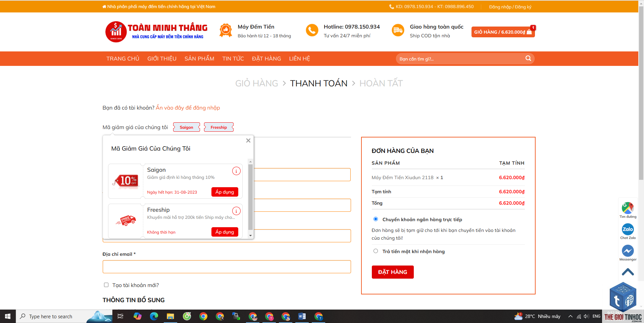Viewport: 644px width, 323px height.
Task: Click the free shipping truck thumbnail
Action: click(126, 220)
